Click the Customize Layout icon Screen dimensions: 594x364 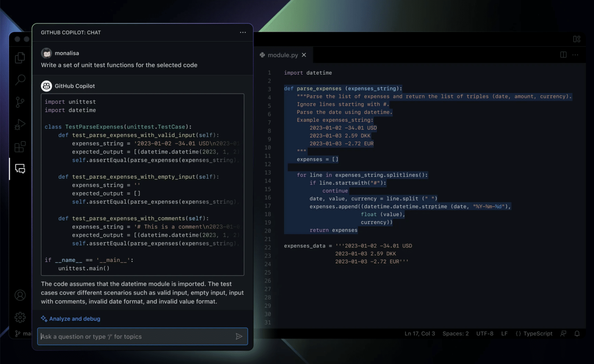point(577,39)
